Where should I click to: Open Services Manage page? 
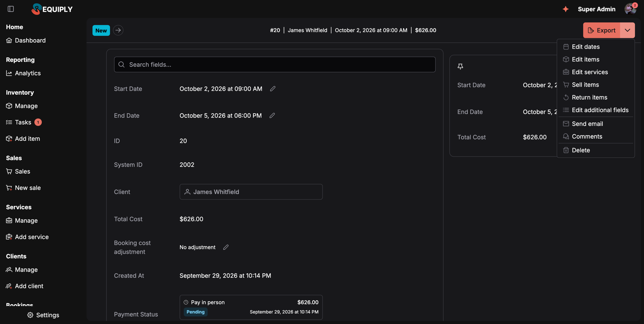[x=22, y=220]
